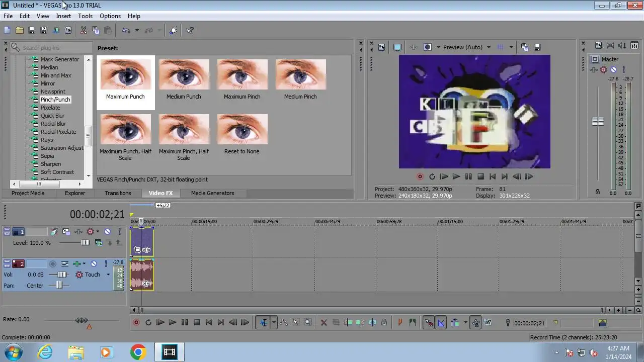This screenshot has height=362, width=644.
Task: Adjust audio track Vol slider
Action: 61,275
